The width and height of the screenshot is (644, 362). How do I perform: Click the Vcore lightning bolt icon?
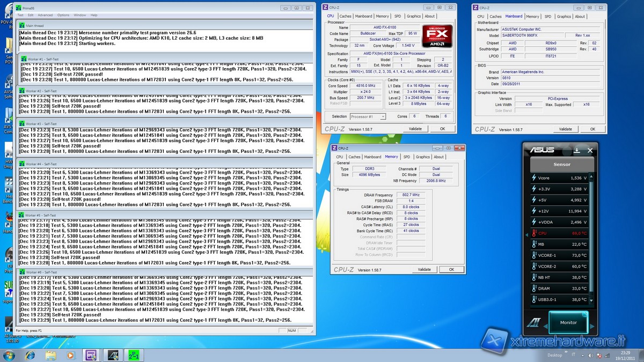click(534, 178)
